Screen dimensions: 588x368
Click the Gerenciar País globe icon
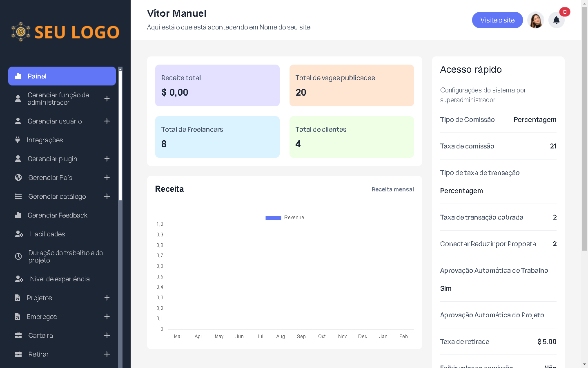18,177
